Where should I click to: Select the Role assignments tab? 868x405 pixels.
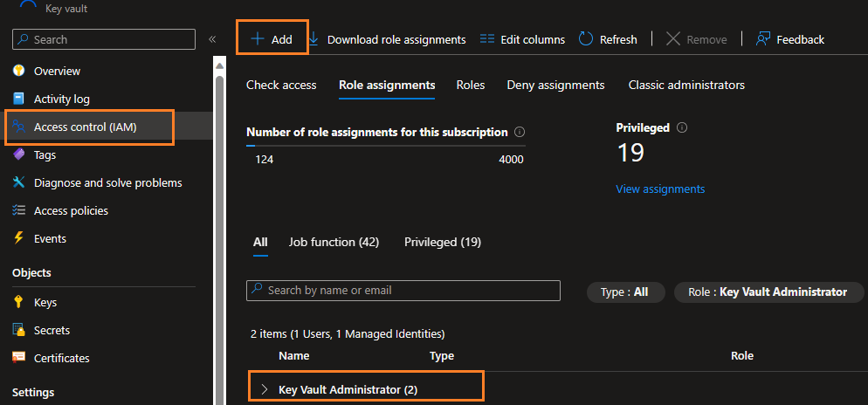pos(387,86)
